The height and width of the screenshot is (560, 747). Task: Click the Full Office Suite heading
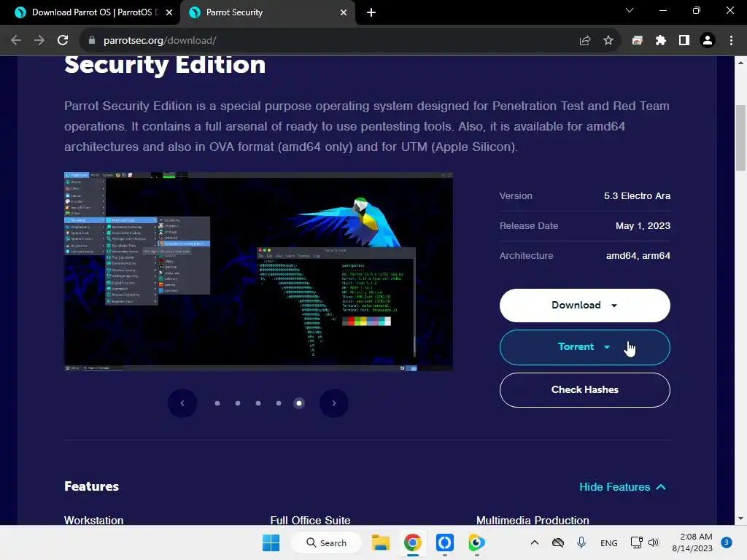[x=310, y=520]
